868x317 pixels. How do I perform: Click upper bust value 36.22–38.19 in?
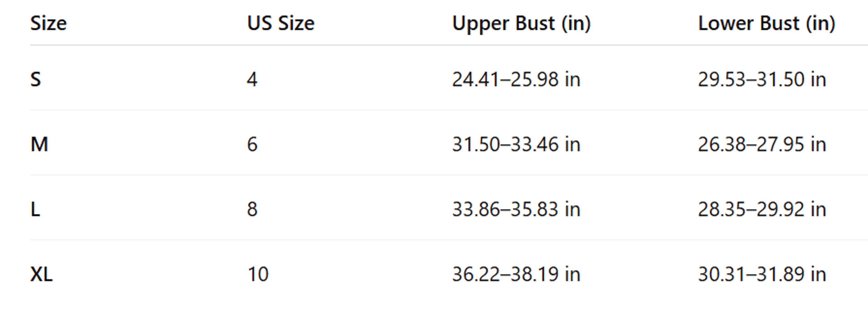516,274
